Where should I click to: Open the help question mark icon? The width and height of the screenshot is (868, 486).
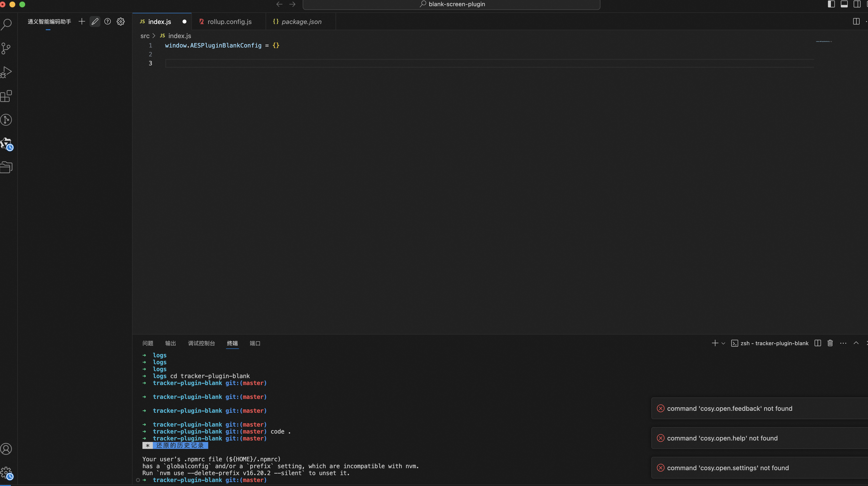coord(108,22)
